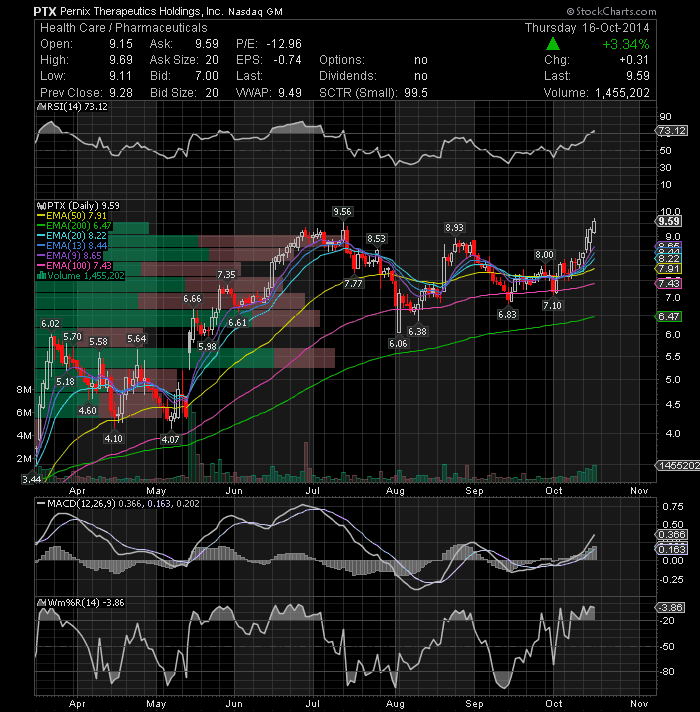700x712 pixels.
Task: Click the 6.06 August low annotation
Action: pyautogui.click(x=398, y=344)
